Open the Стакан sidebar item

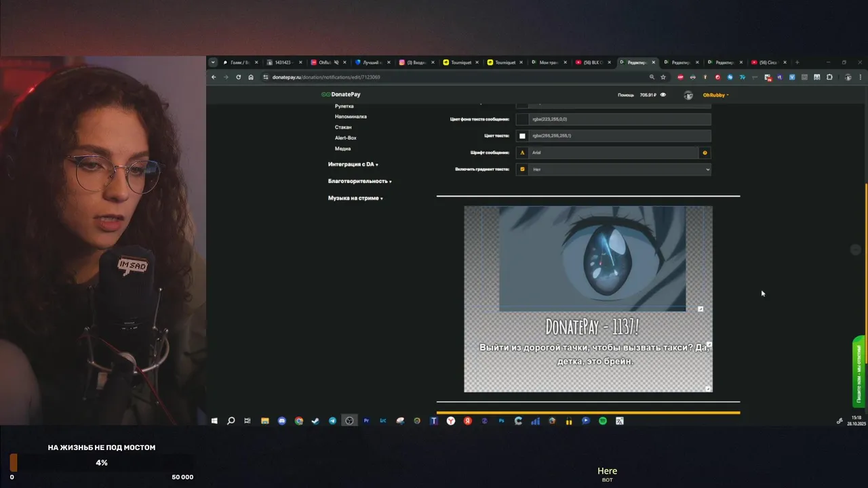pyautogui.click(x=343, y=127)
